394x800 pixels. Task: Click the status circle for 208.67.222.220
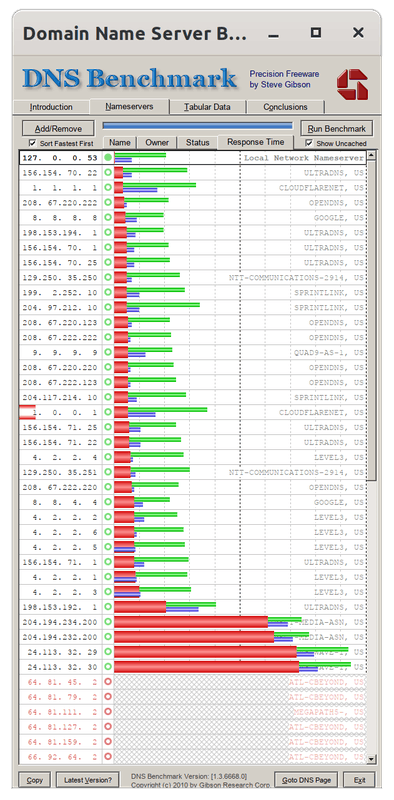point(108,487)
